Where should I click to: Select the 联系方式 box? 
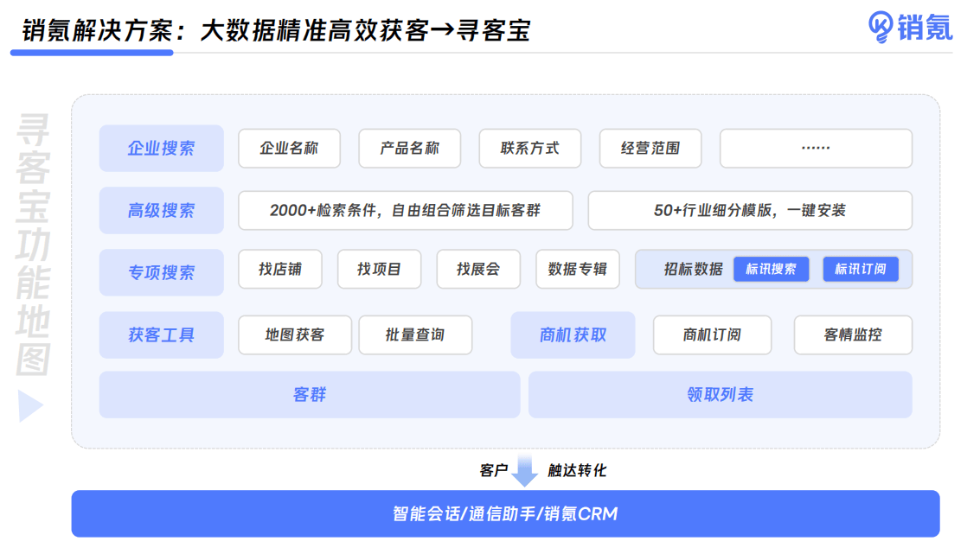click(529, 148)
